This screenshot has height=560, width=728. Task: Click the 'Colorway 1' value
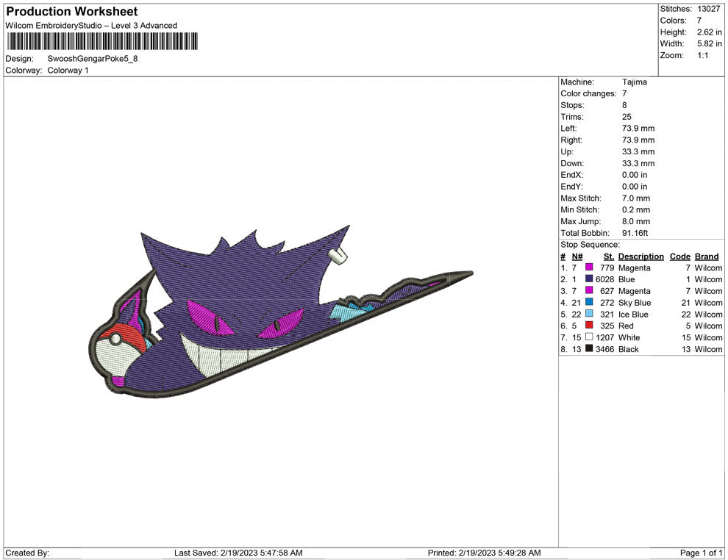point(68,71)
